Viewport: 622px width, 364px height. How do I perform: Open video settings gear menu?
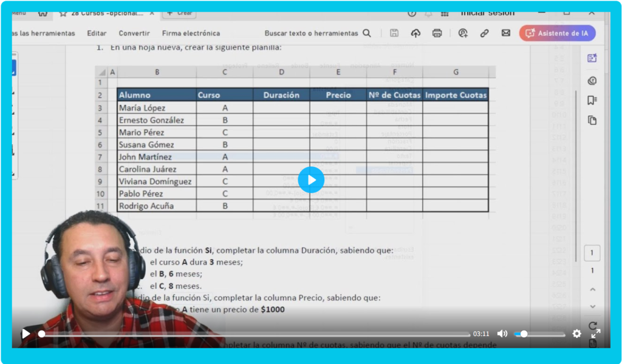point(576,334)
